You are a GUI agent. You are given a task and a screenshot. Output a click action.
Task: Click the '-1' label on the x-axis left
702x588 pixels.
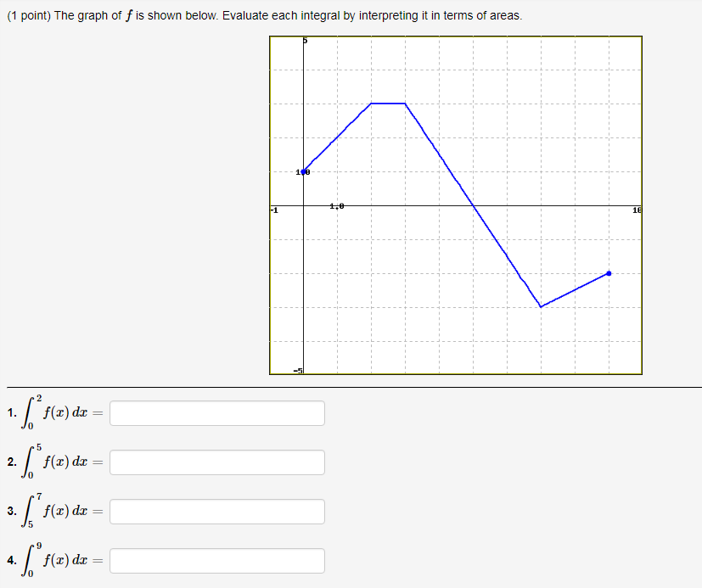pos(274,210)
